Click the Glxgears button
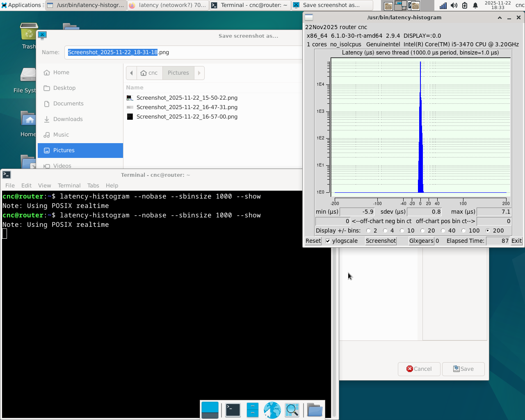 [421, 241]
